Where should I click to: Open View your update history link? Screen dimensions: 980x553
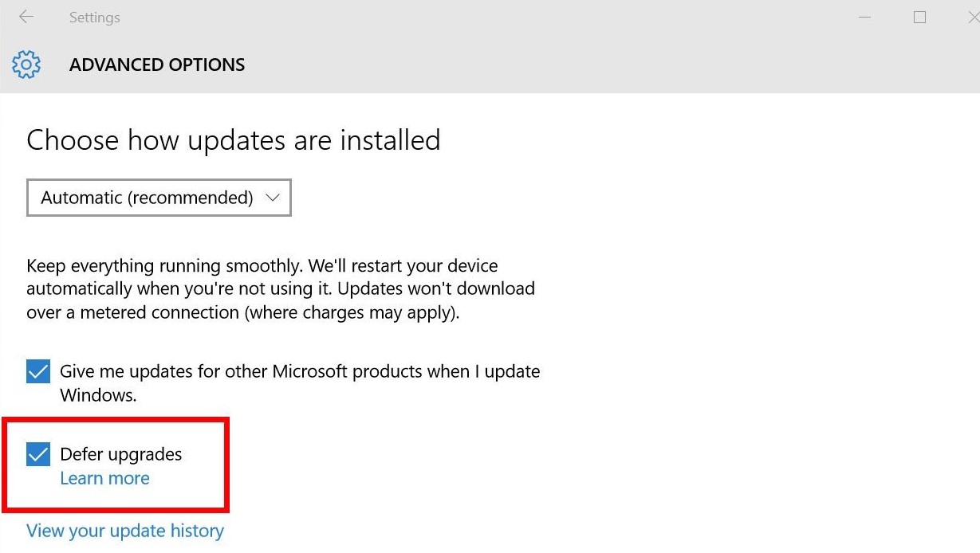point(125,531)
